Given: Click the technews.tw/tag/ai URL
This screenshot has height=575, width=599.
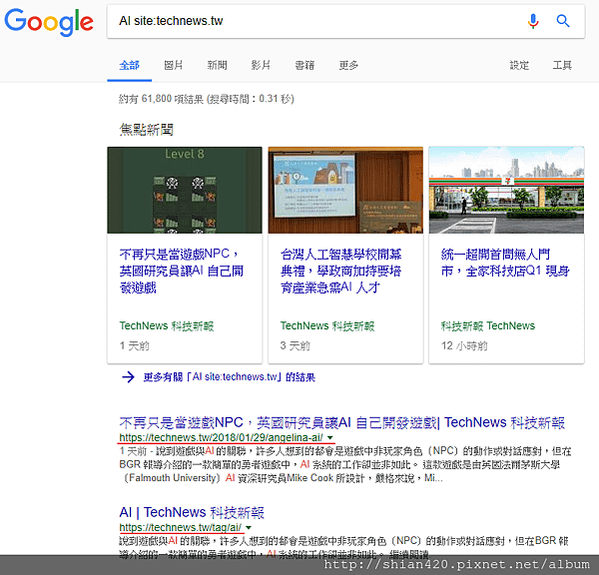Looking at the screenshot, I should [180, 528].
